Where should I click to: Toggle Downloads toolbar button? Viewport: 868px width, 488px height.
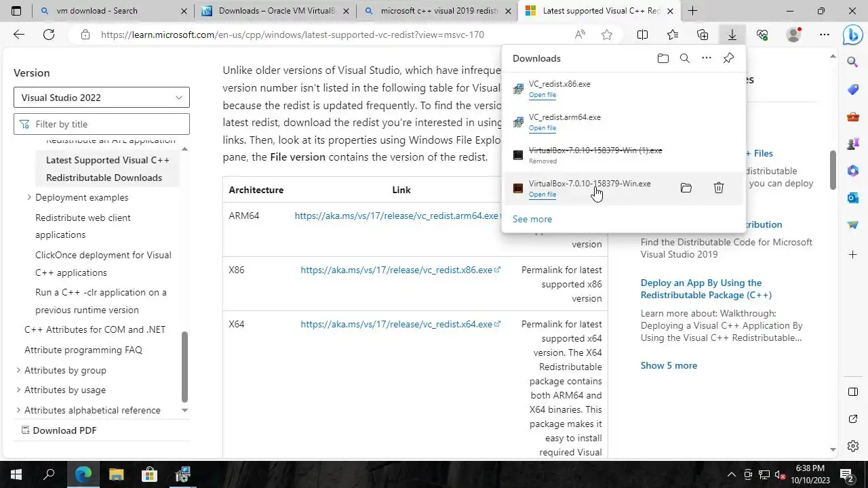[x=732, y=35]
